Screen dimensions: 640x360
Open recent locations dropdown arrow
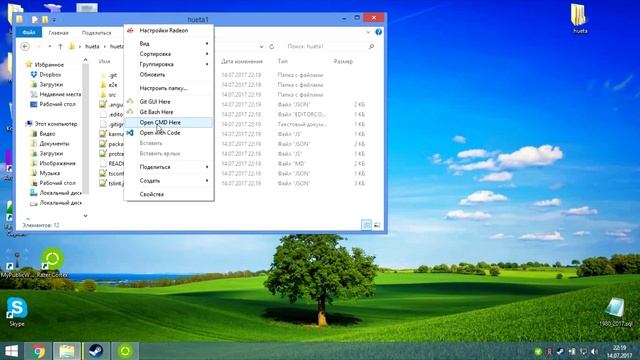tap(50, 47)
